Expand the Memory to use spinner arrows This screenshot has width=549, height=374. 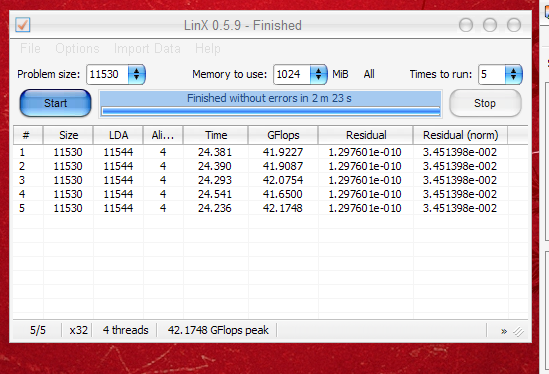pos(318,74)
